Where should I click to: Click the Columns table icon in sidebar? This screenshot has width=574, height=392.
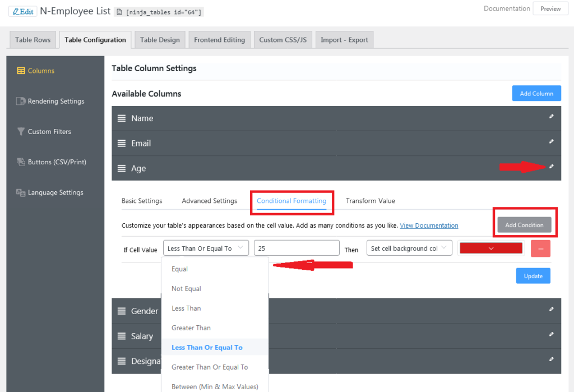[x=21, y=71]
